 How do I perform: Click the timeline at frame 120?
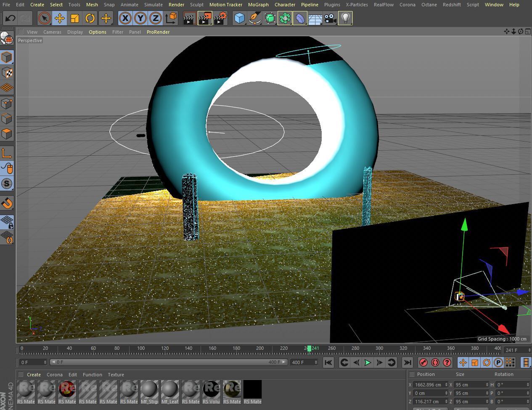point(165,349)
